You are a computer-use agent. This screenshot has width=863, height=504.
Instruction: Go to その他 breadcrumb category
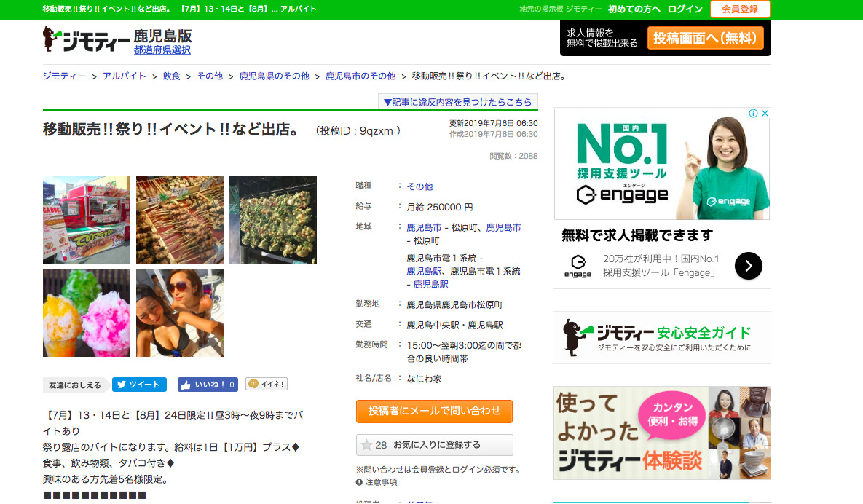point(210,76)
